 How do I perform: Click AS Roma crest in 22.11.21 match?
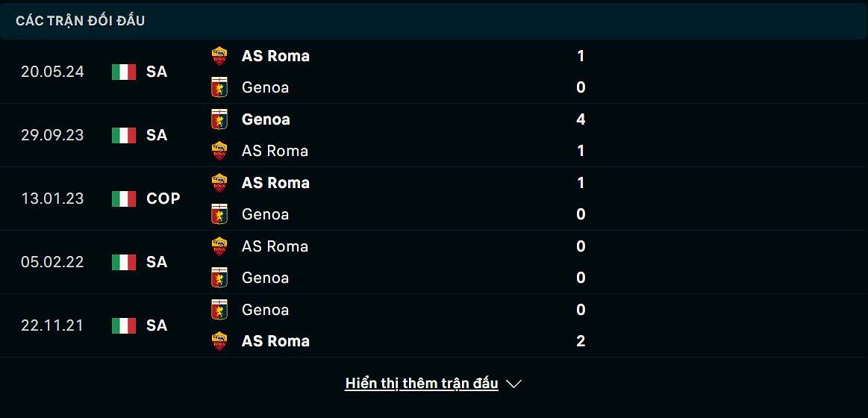coord(219,341)
